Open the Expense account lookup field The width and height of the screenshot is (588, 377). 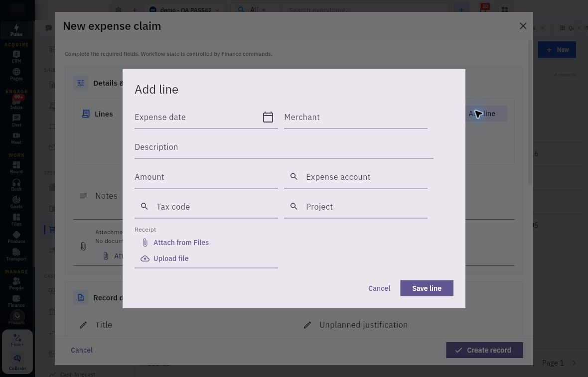point(355,177)
